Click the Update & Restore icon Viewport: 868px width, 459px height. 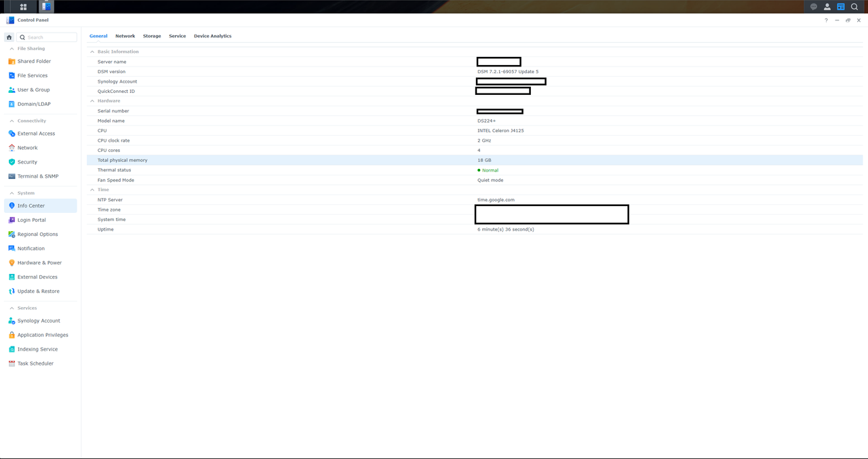12,291
